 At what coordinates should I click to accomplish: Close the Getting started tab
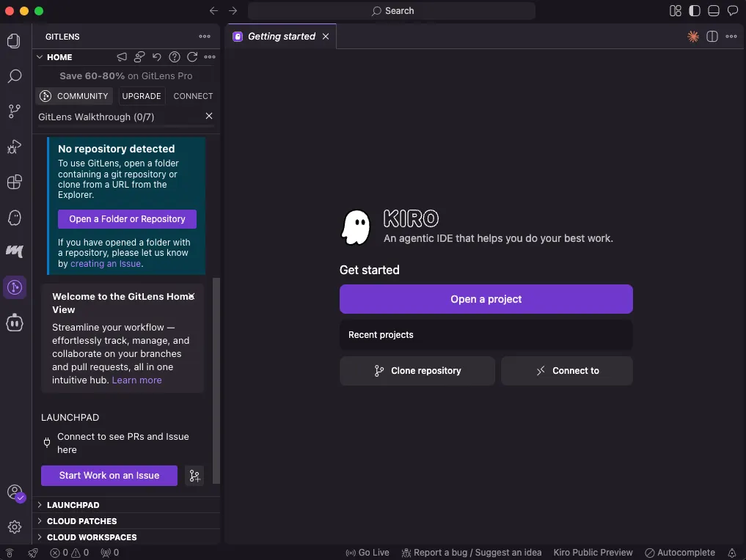326,36
